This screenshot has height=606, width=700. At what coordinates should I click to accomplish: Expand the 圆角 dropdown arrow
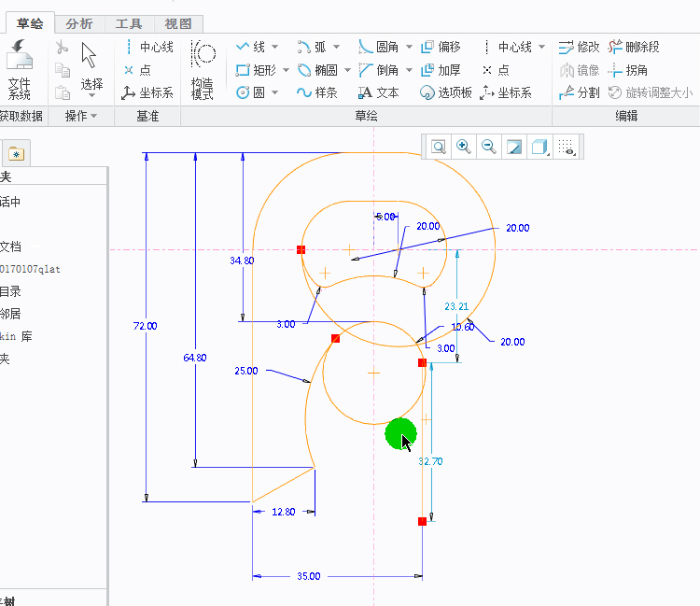coord(409,47)
